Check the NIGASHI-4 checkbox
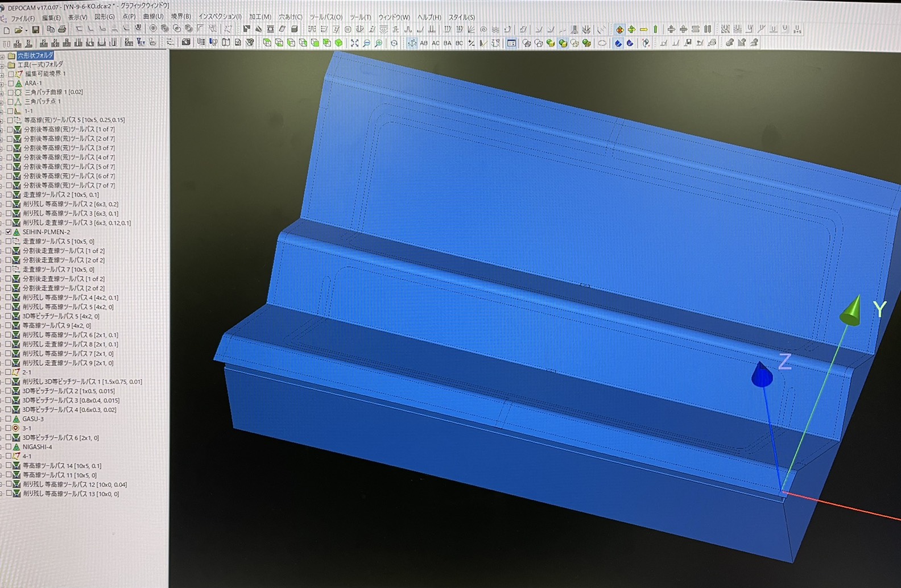 point(8,447)
